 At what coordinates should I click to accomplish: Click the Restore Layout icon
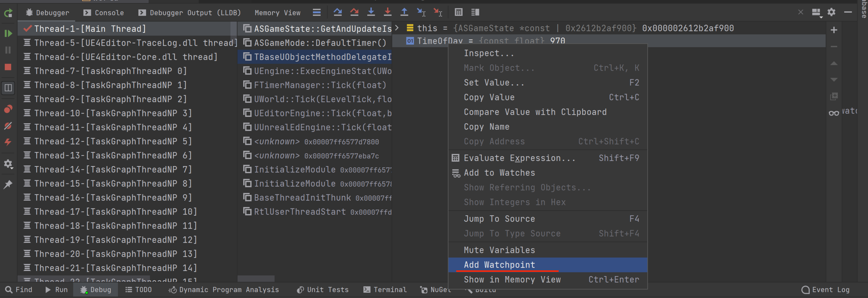pos(8,88)
